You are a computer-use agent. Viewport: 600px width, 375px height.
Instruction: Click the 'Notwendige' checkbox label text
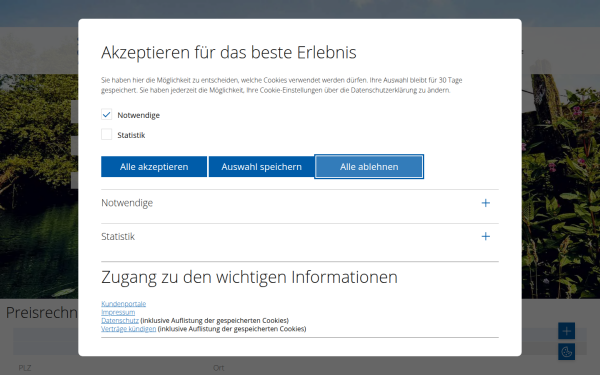tap(138, 115)
